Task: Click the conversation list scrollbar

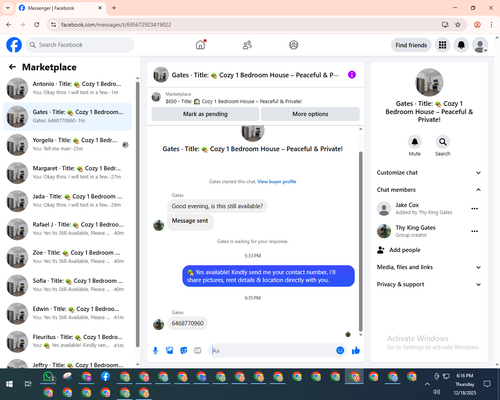Action: tap(138, 214)
